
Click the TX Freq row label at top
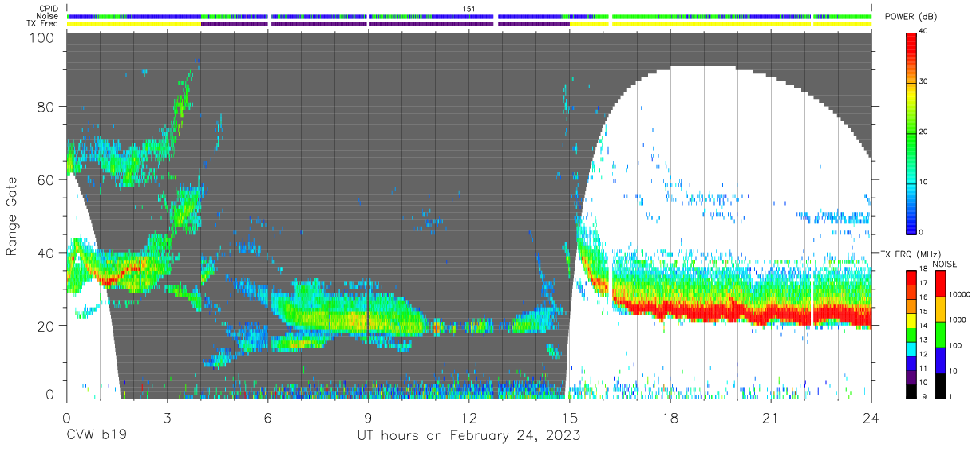tap(43, 23)
